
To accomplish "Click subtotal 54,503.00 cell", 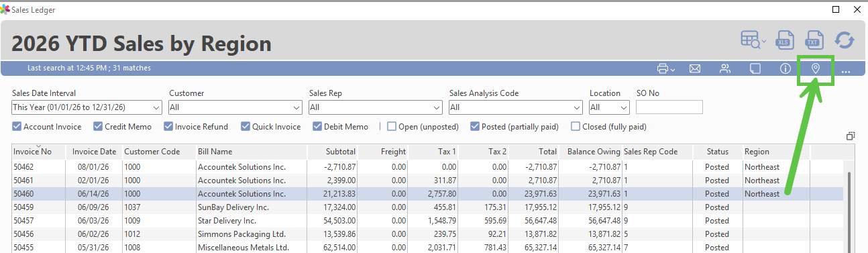I will click(339, 221).
